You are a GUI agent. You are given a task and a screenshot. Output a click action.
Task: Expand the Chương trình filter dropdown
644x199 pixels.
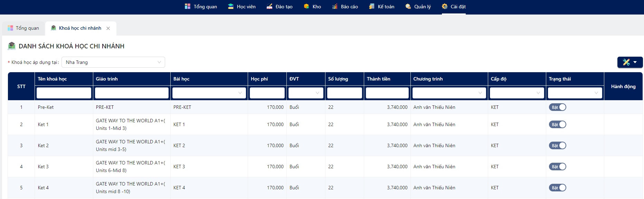tap(449, 93)
